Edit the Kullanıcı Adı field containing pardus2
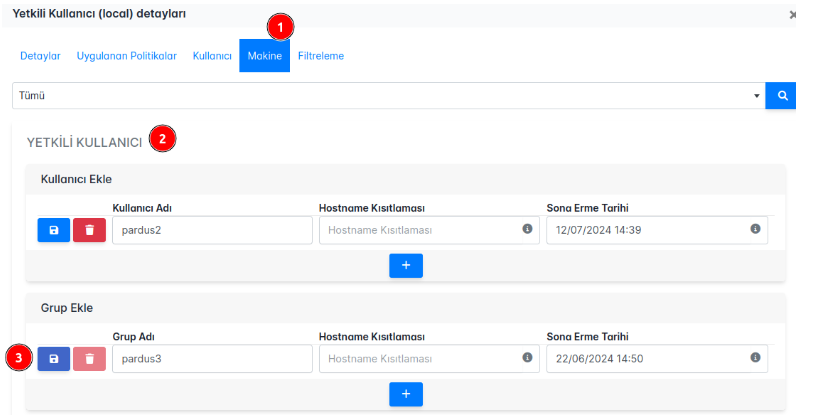 pyautogui.click(x=212, y=230)
